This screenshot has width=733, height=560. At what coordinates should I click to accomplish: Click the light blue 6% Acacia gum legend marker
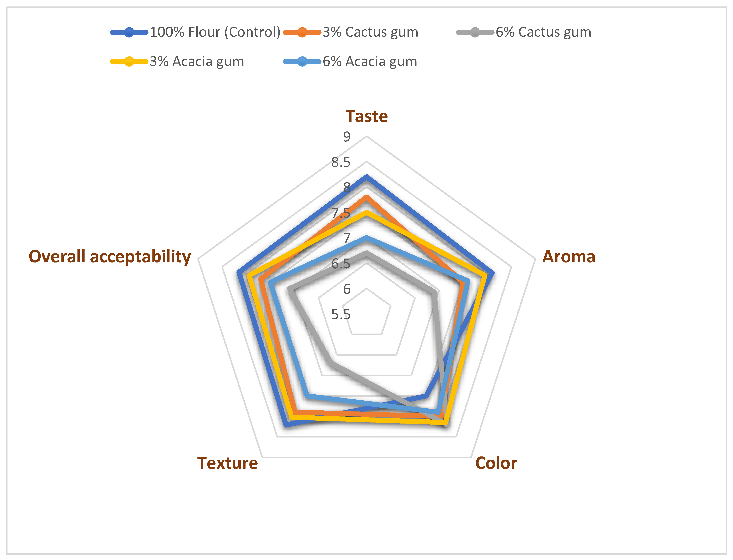click(x=302, y=62)
